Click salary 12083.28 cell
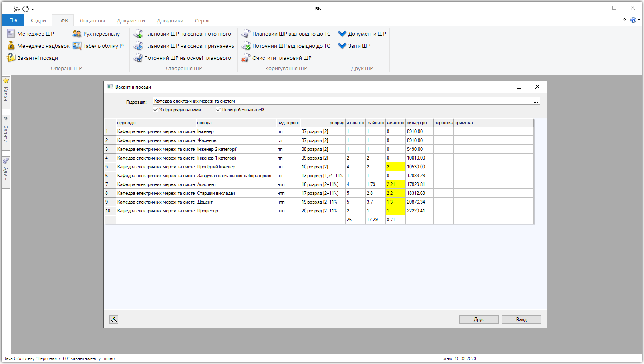The height and width of the screenshot is (364, 644). [x=419, y=176]
